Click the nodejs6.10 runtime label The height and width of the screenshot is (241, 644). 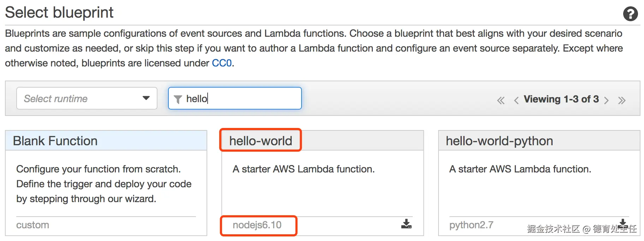257,225
